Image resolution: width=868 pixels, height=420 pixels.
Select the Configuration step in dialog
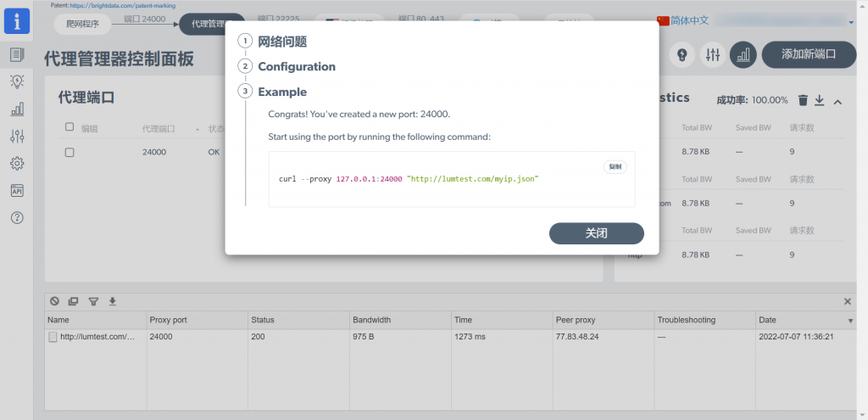296,66
